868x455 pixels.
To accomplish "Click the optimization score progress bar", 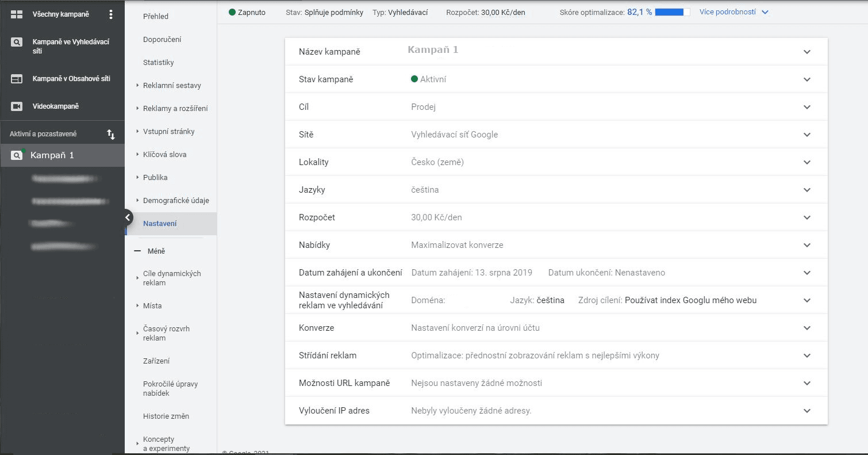I will (x=673, y=12).
